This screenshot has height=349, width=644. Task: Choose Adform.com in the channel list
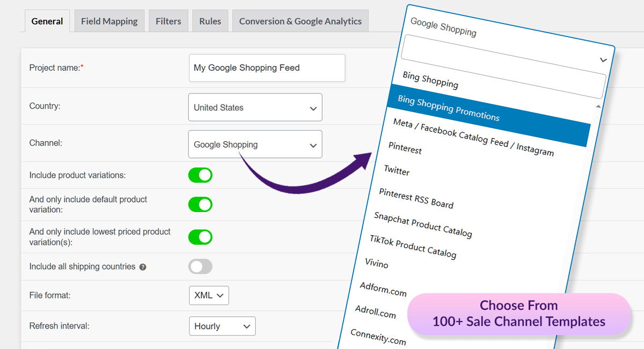point(383,289)
